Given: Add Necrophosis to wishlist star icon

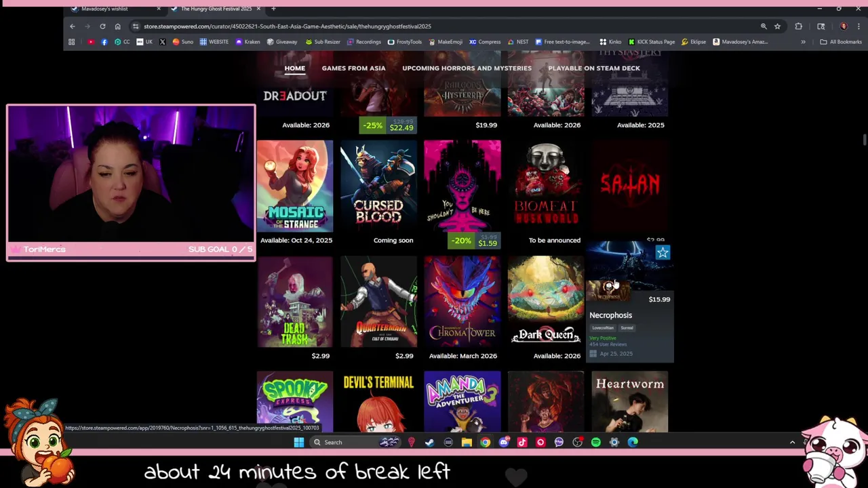Looking at the screenshot, I should pos(663,253).
